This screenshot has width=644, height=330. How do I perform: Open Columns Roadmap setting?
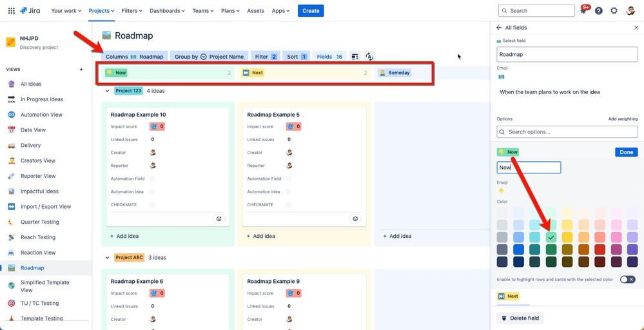pos(135,57)
